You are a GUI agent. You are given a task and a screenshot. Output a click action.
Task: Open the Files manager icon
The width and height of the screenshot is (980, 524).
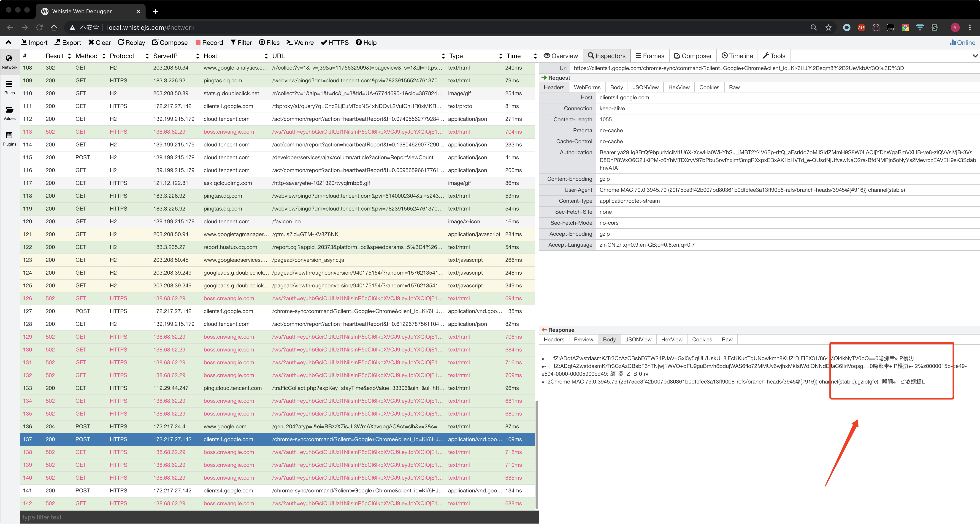[x=269, y=42]
